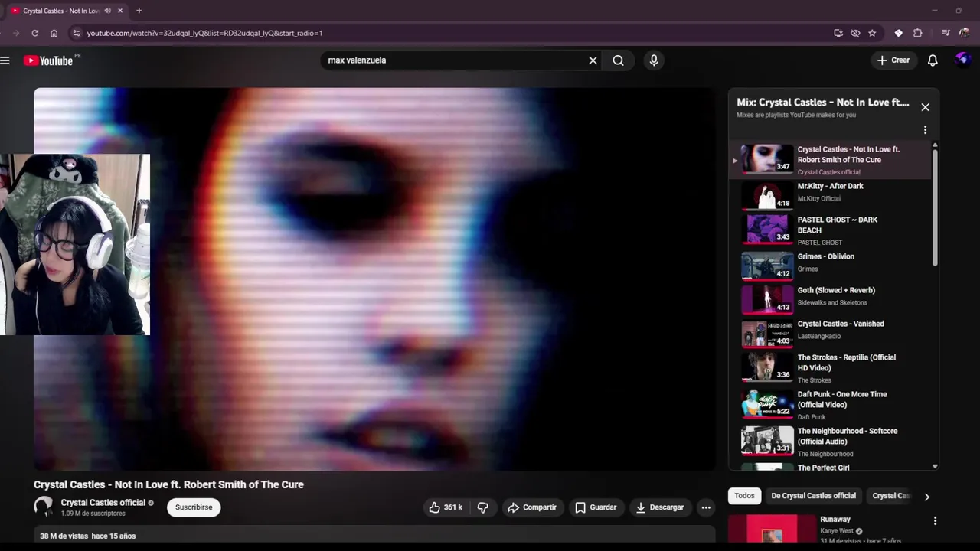Open the browser media control icon

coord(946,33)
